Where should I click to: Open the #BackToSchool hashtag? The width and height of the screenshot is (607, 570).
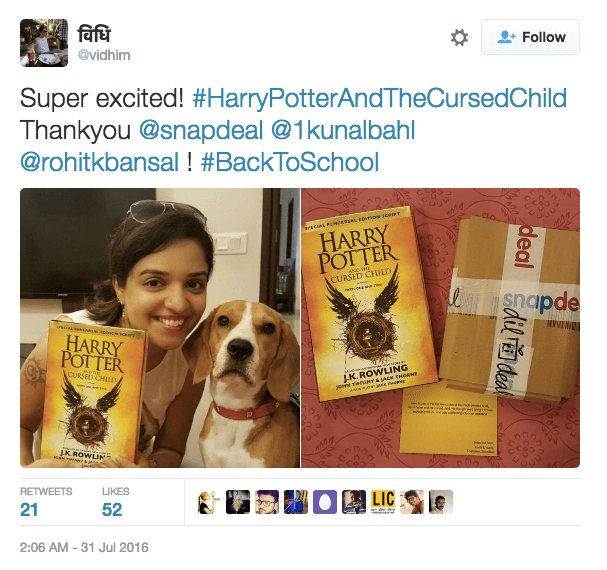pyautogui.click(x=290, y=161)
